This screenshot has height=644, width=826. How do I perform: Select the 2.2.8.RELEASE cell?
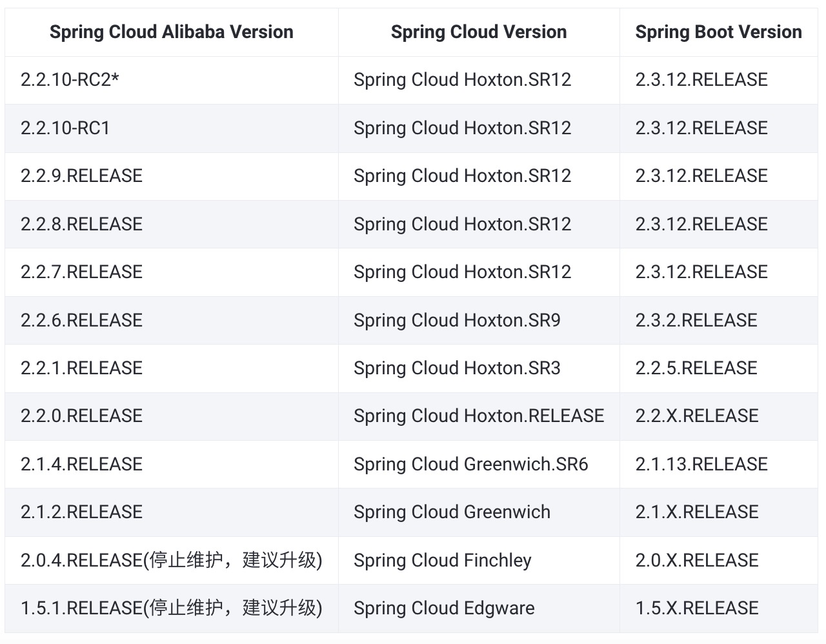172,224
